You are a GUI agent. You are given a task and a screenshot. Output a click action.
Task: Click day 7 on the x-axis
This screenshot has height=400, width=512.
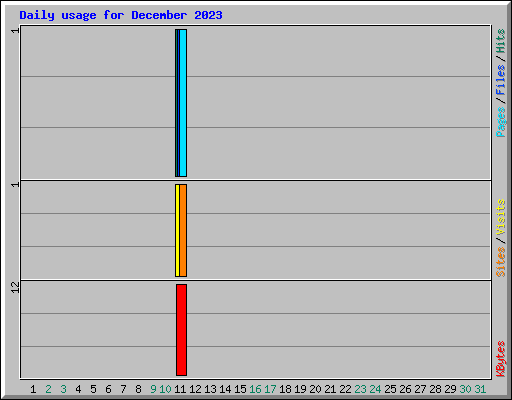pyautogui.click(x=123, y=389)
